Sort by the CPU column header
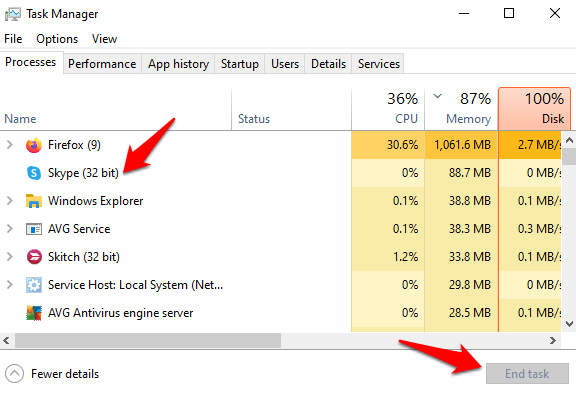Image resolution: width=576 pixels, height=394 pixels. 388,109
